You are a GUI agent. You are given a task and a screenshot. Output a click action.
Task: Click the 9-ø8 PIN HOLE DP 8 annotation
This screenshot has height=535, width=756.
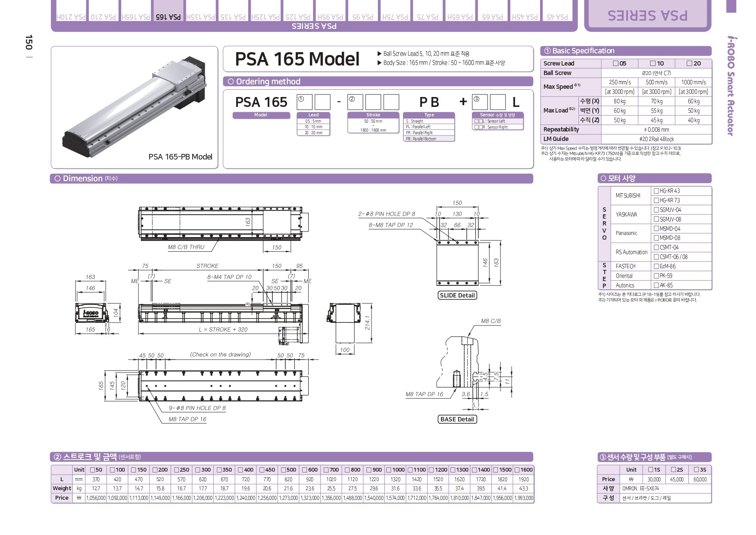[x=197, y=408]
